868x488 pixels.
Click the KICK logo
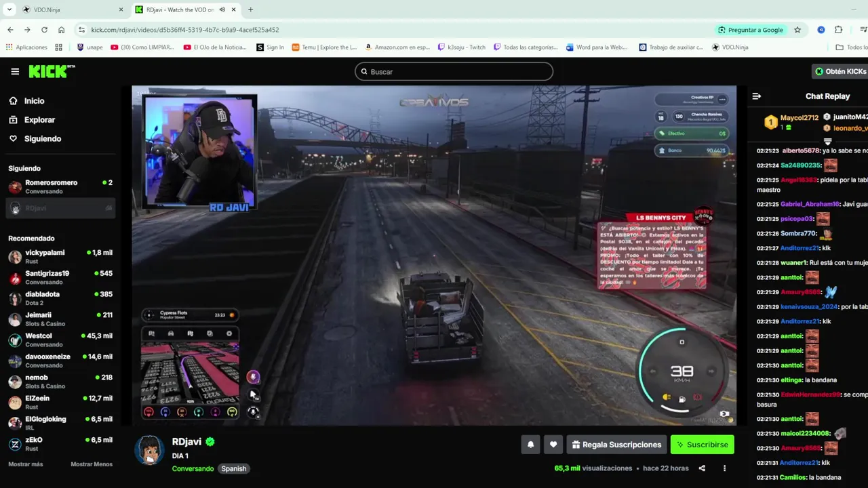pos(52,71)
